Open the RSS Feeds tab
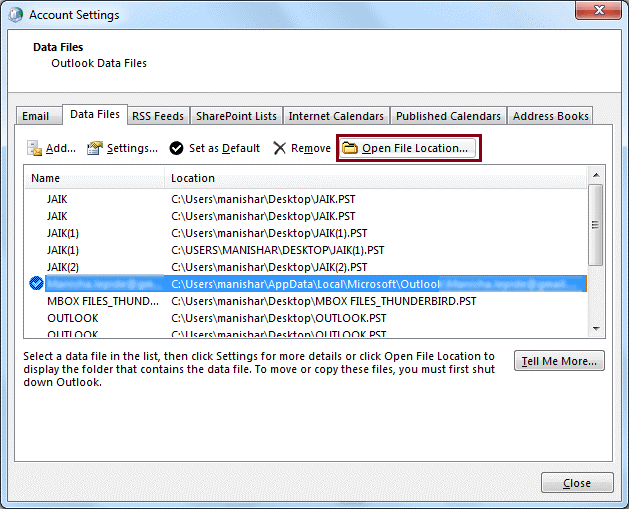The height and width of the screenshot is (509, 629). (x=158, y=116)
